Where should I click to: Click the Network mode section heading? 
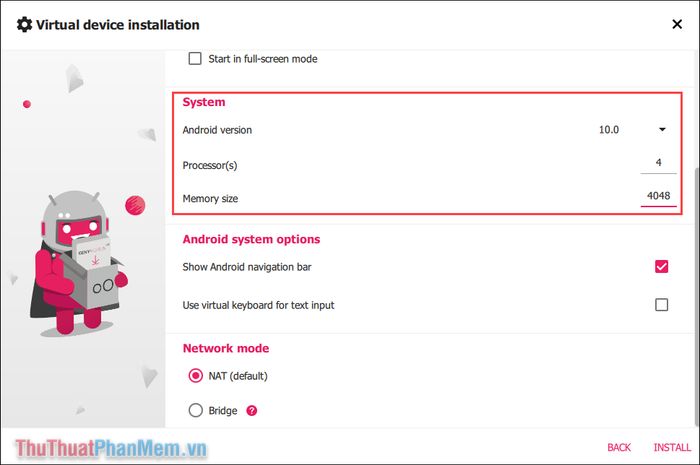pyautogui.click(x=226, y=348)
